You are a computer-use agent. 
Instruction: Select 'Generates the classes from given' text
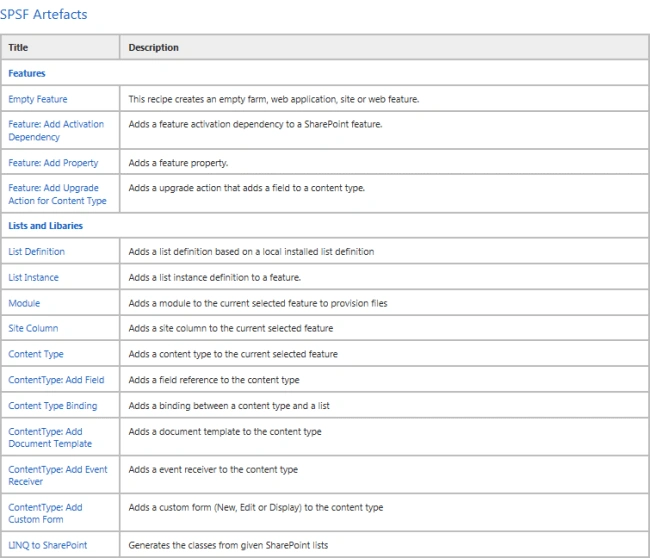(x=228, y=545)
